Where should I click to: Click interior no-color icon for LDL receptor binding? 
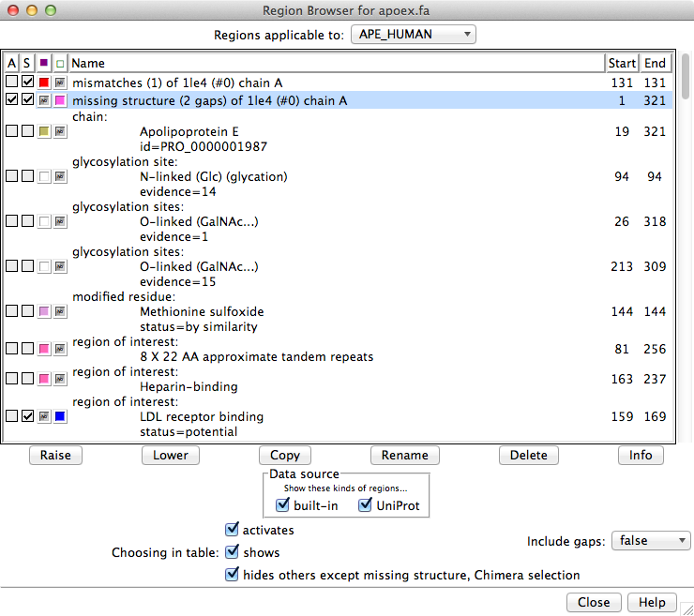(43, 416)
